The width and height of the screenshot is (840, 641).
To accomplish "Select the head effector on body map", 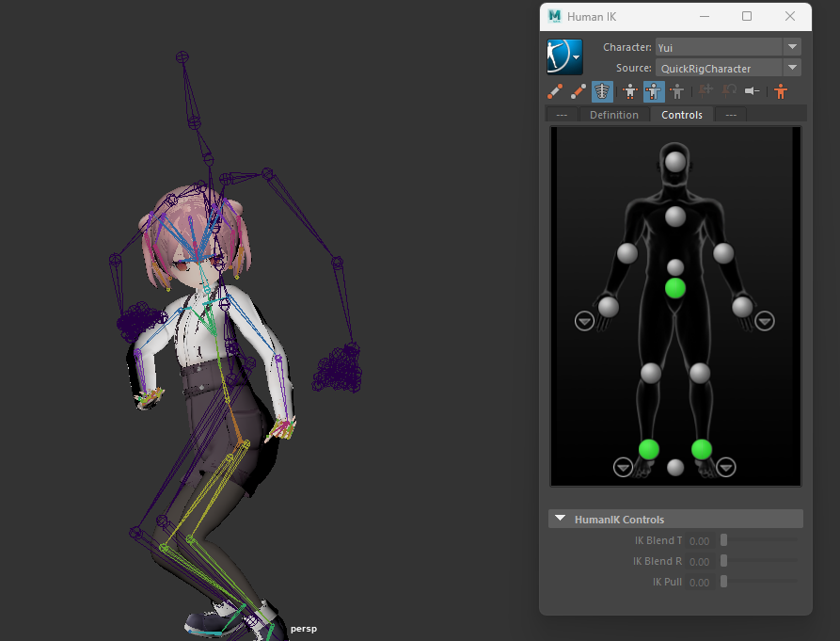I will (675, 162).
